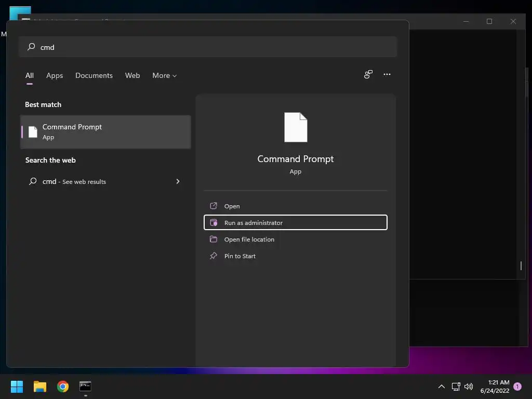Close the background Command Prompt window
The height and width of the screenshot is (399, 532).
point(513,21)
